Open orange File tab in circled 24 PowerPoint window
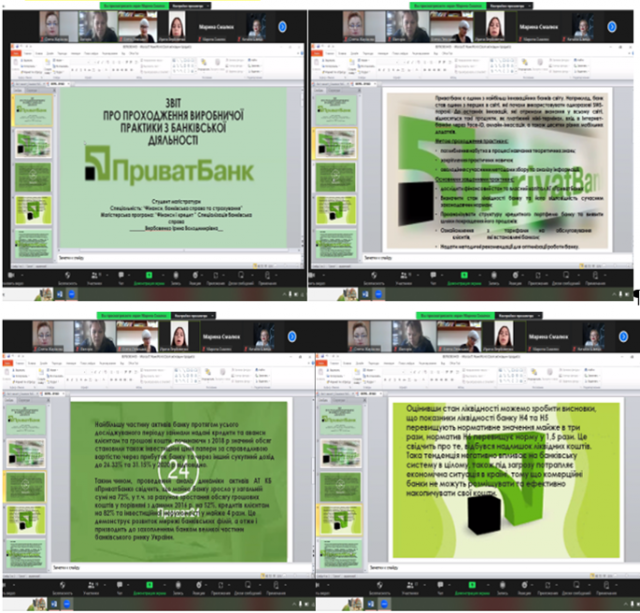This screenshot has height=613, width=640. [x=8, y=363]
